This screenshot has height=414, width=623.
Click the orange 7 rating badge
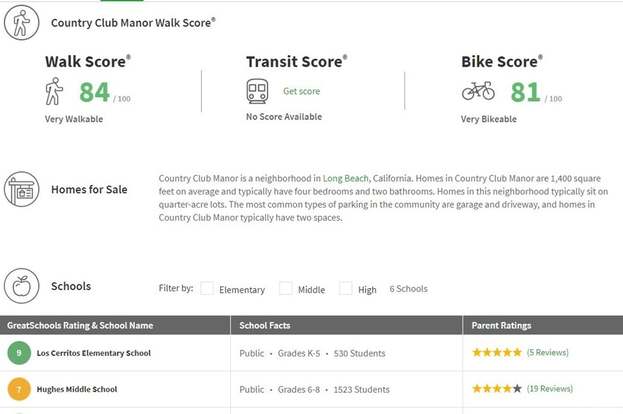tap(19, 389)
